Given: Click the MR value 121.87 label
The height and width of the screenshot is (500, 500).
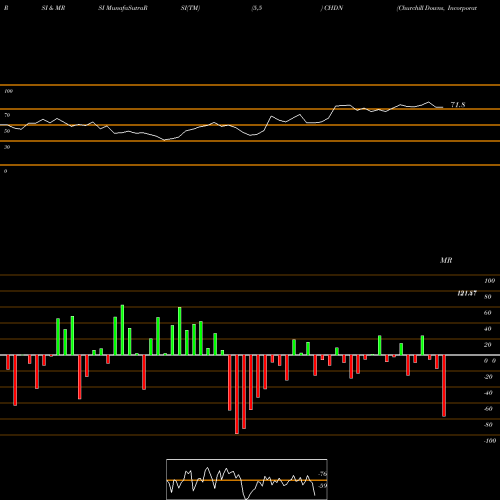Looking at the screenshot, I should [x=467, y=293].
